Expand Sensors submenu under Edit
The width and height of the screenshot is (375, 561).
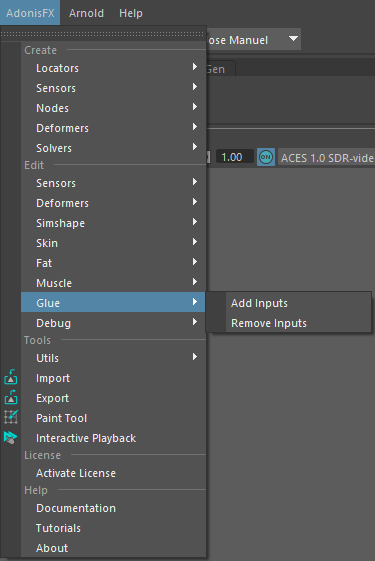pyautogui.click(x=113, y=183)
